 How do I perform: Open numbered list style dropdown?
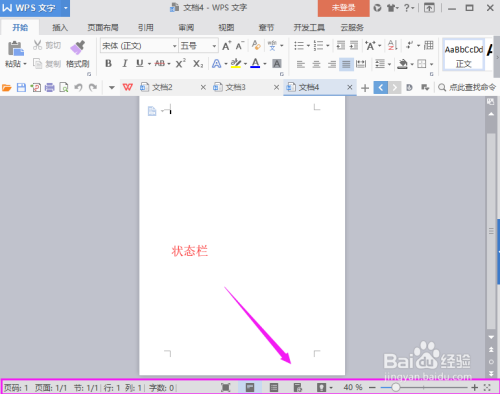(328, 46)
